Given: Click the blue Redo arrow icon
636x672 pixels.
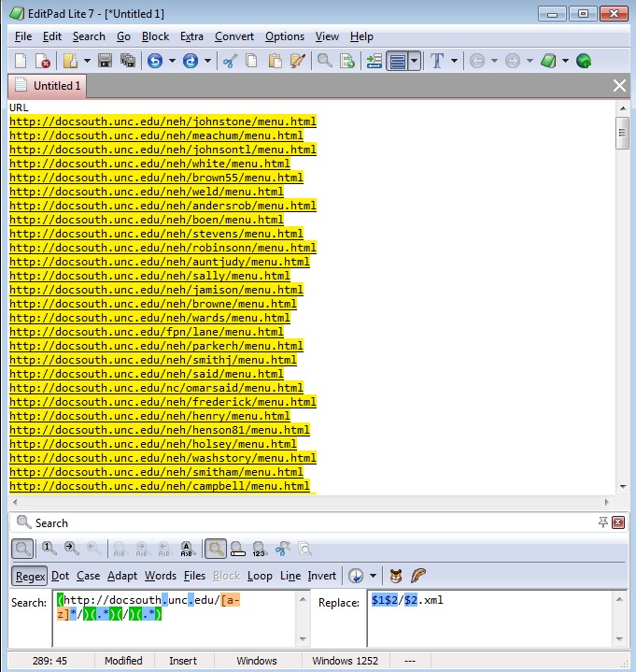Looking at the screenshot, I should tap(191, 61).
